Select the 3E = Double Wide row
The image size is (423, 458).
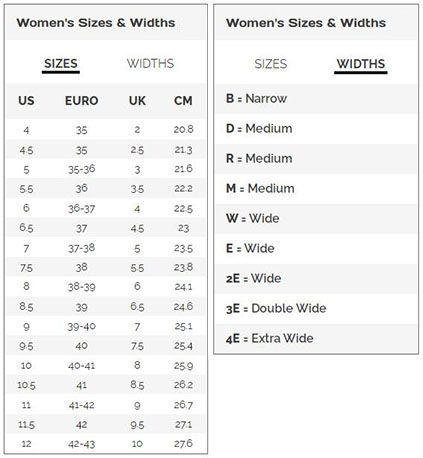coord(316,309)
